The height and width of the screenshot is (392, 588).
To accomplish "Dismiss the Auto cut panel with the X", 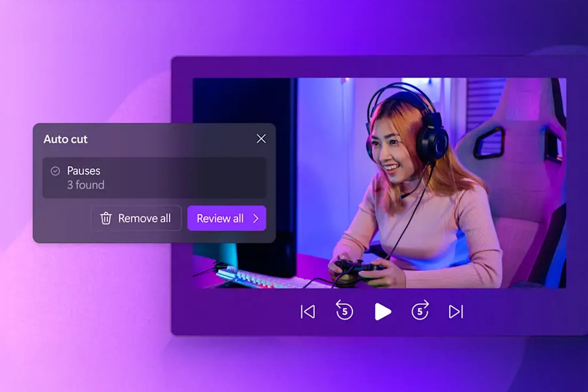I will click(261, 139).
